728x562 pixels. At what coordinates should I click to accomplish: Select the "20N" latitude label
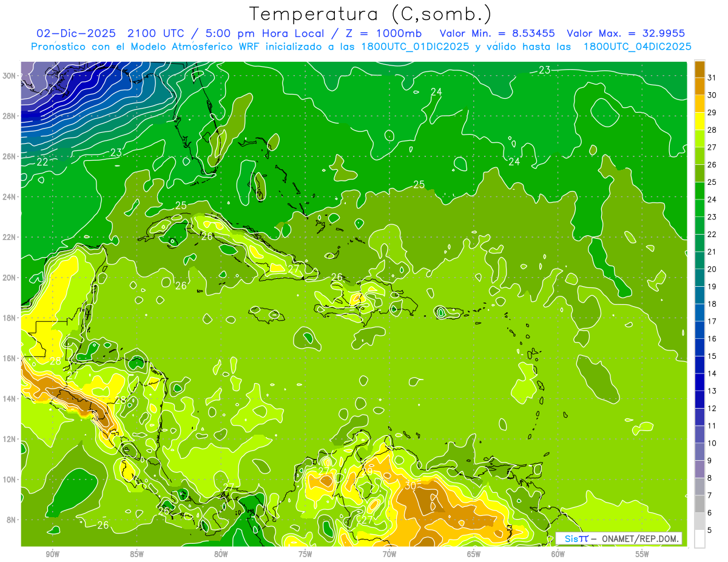tap(9, 278)
